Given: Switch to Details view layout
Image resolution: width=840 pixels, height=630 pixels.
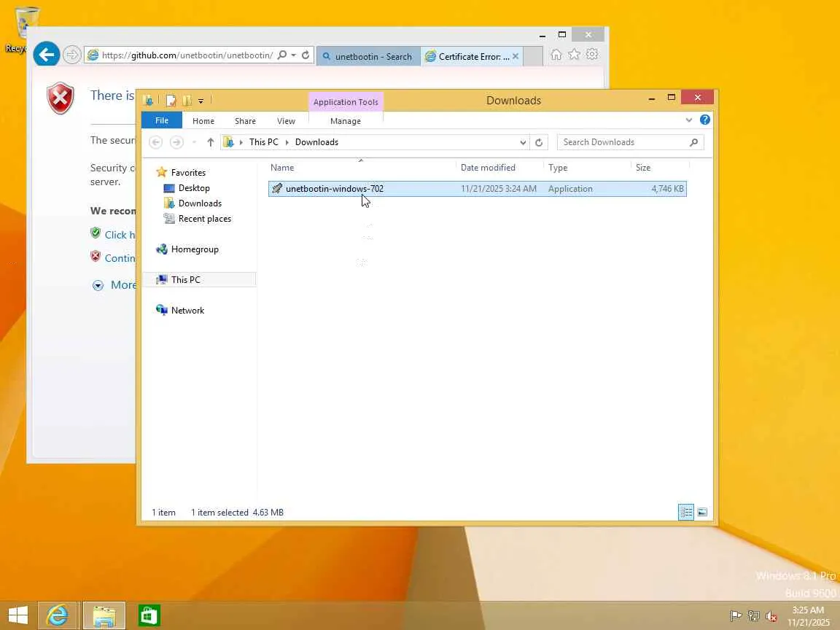Looking at the screenshot, I should pos(685,512).
